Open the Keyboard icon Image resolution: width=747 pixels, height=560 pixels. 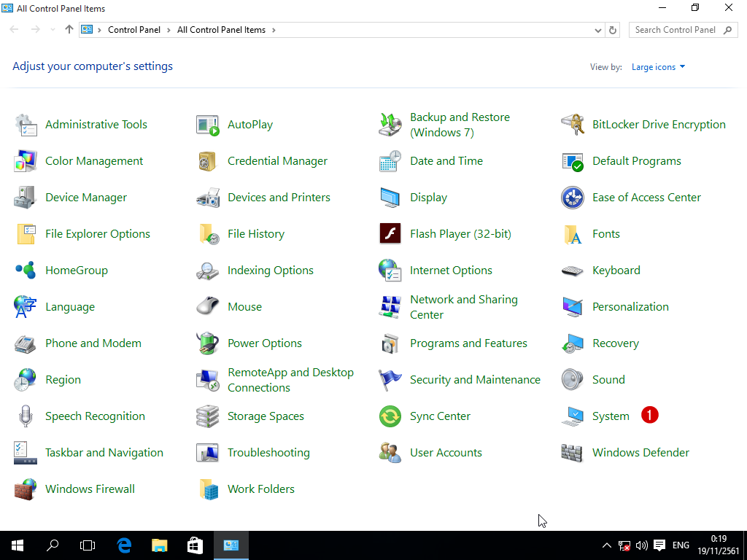(573, 271)
